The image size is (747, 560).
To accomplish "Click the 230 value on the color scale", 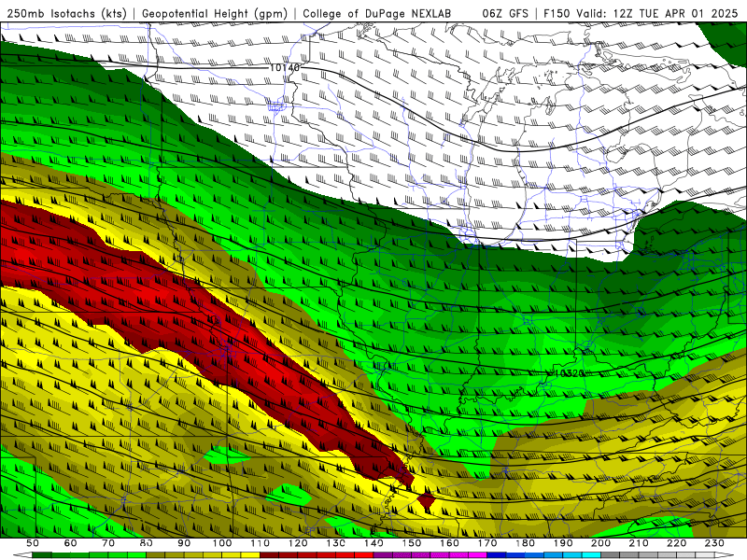I will (x=714, y=543).
